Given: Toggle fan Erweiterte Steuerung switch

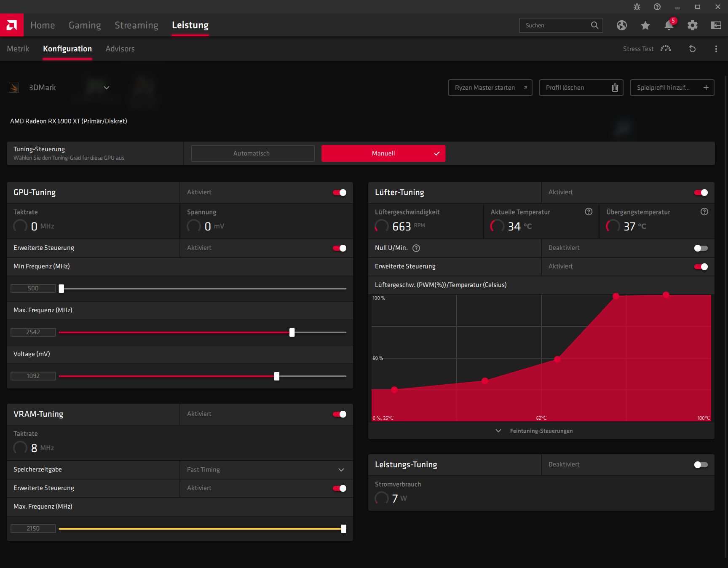Looking at the screenshot, I should (x=701, y=267).
